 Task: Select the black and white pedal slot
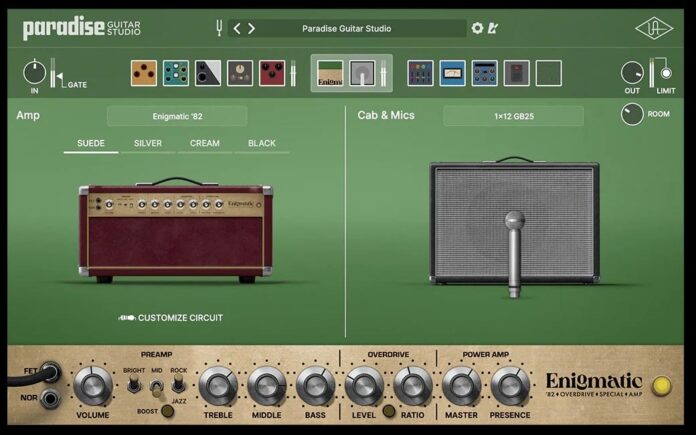point(208,73)
